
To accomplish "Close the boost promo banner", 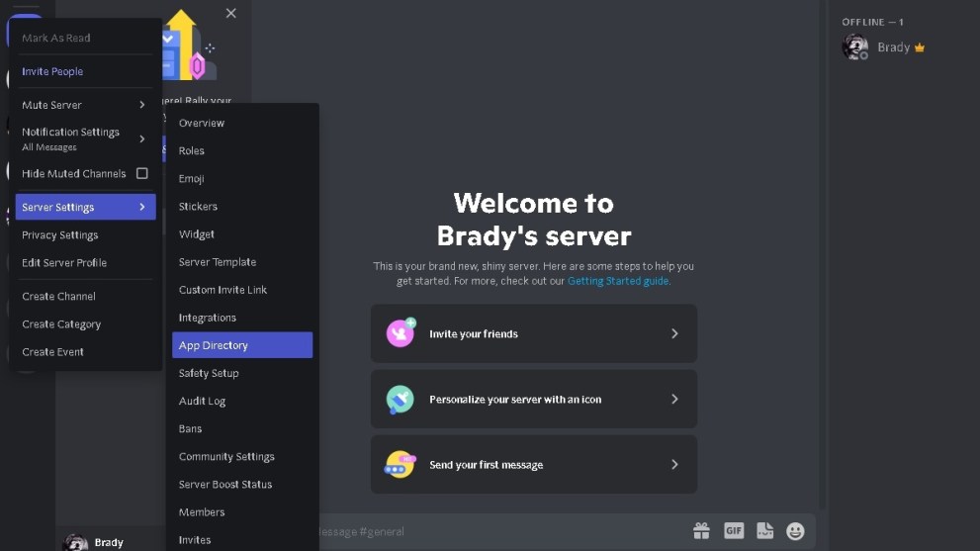I will (231, 13).
